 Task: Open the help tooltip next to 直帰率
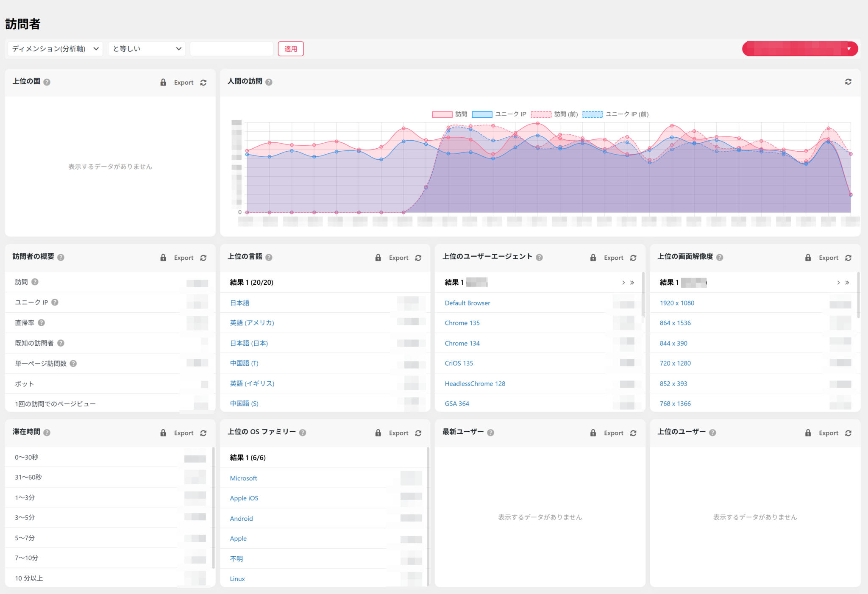[x=42, y=322]
